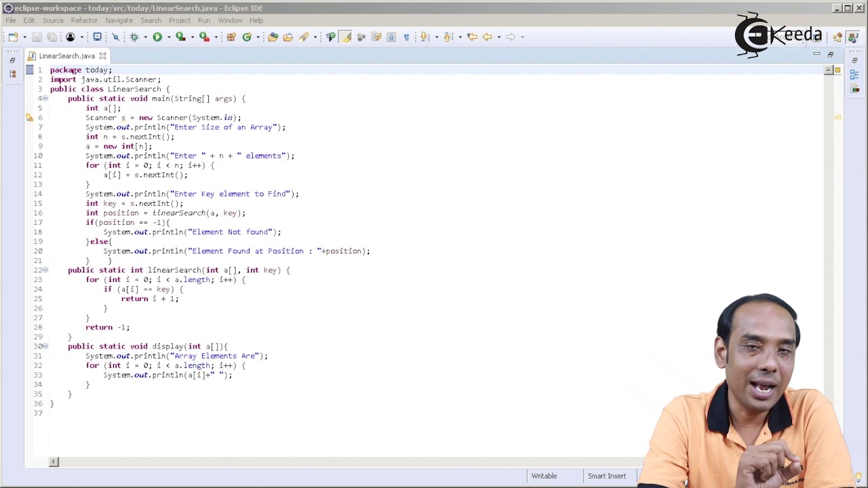
Task: Navigate Forward with gray arrow
Action: coord(511,37)
